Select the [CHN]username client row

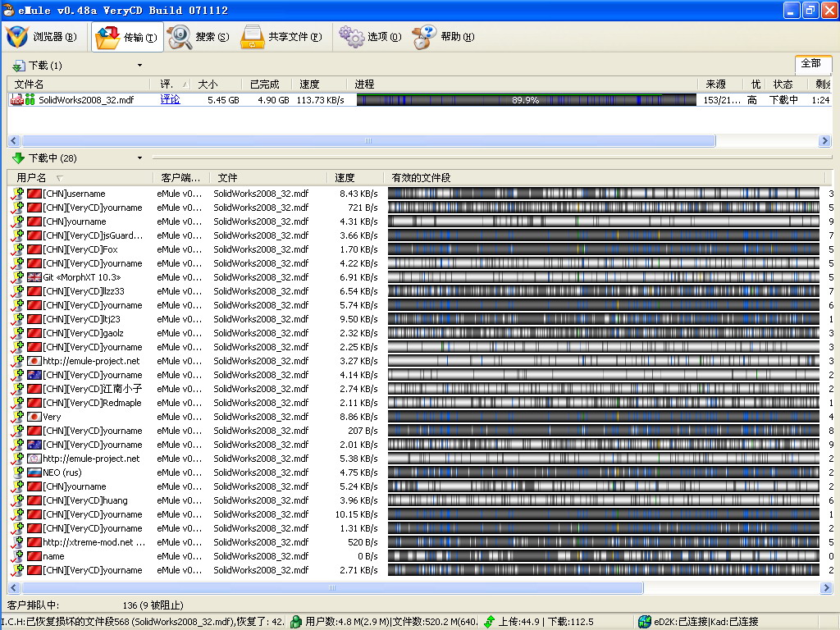(x=421, y=194)
